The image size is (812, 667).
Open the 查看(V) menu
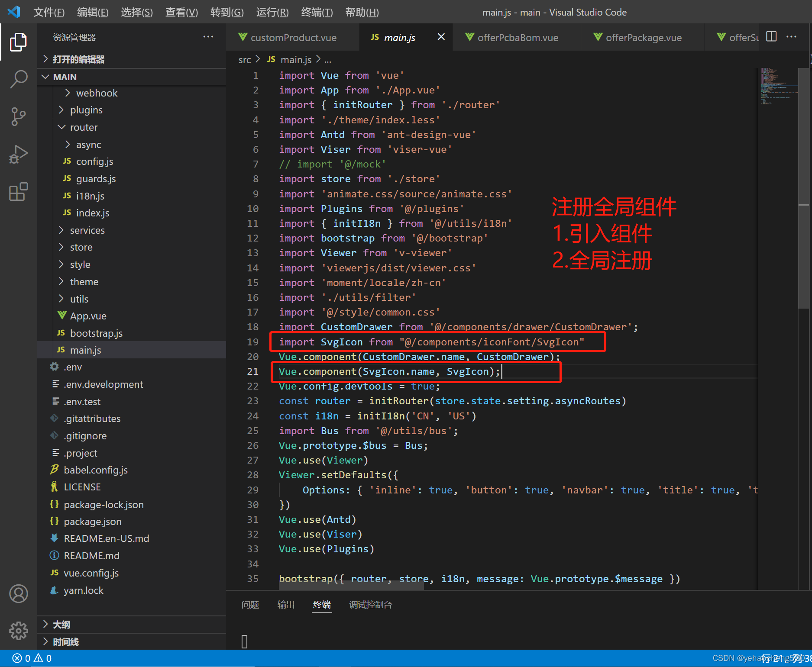[181, 12]
